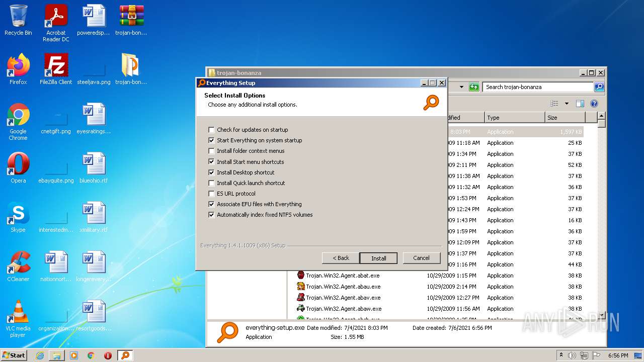Enable Check for updates on startup
Screen dimensions: 644x362
tap(212, 130)
